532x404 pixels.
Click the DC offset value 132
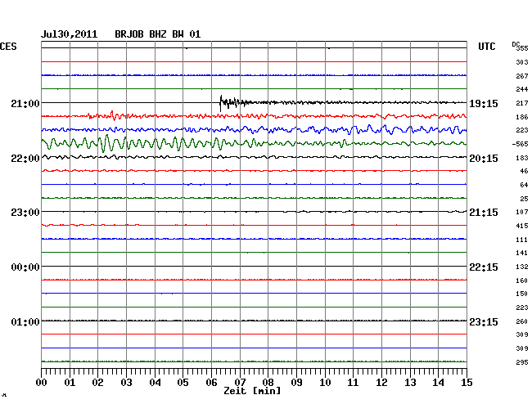pyautogui.click(x=522, y=267)
